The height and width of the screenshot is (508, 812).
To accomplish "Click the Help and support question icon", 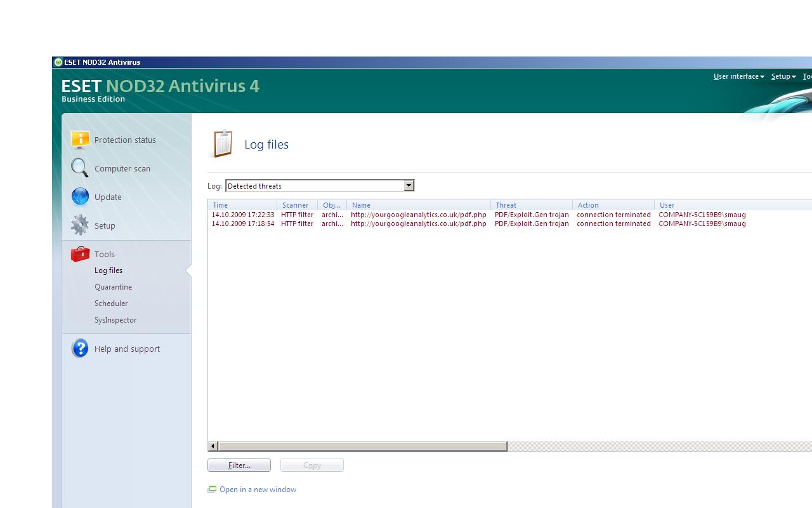I will (x=80, y=349).
